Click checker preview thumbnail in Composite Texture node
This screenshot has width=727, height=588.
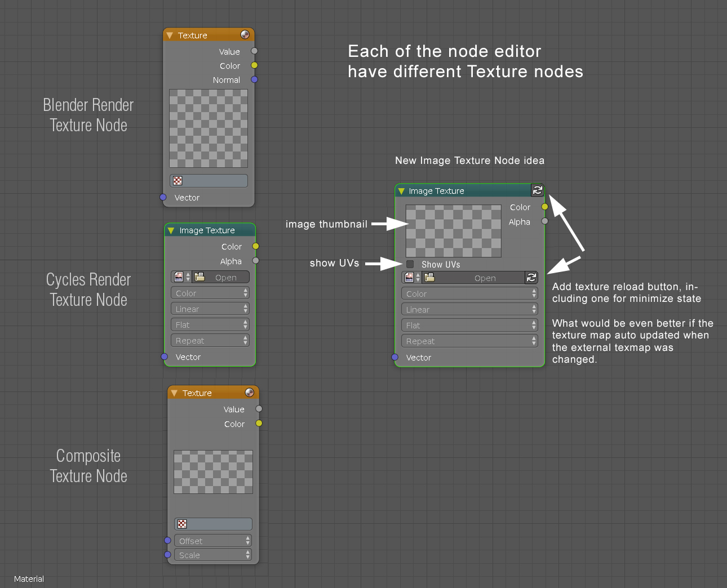213,472
